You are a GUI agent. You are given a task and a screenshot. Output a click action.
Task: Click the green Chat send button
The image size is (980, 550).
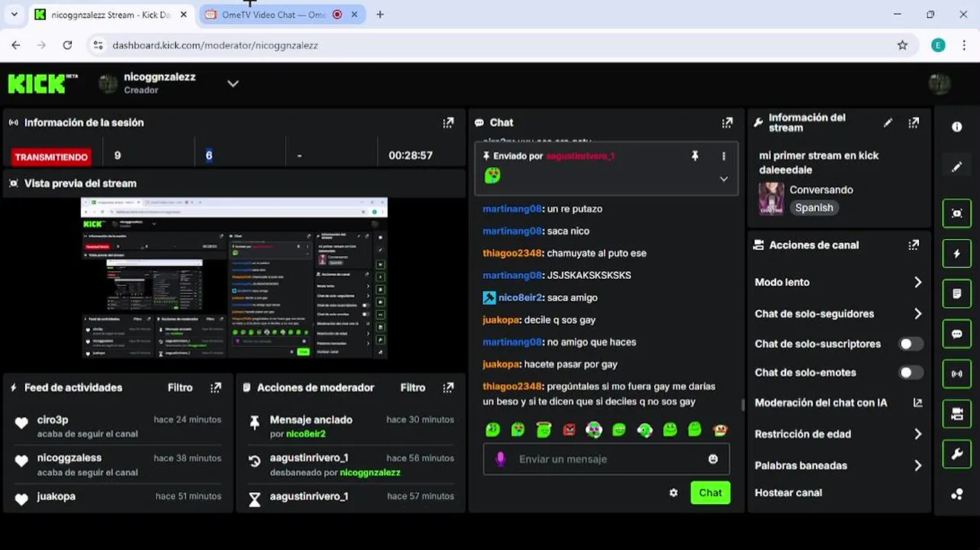[x=711, y=493]
